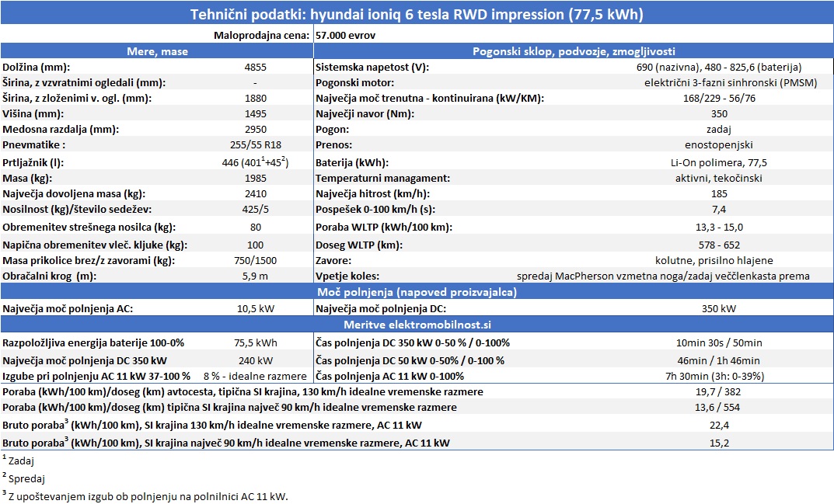Select the motorway consumption '19,7 / 382'
The height and width of the screenshot is (504, 834).
(718, 392)
